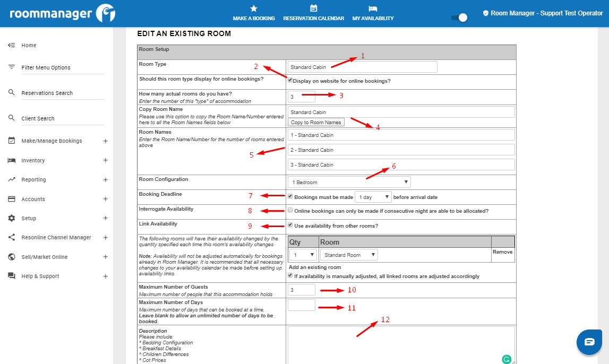Click the Client Search magnifier icon
609x364 pixels.
[x=12, y=118]
